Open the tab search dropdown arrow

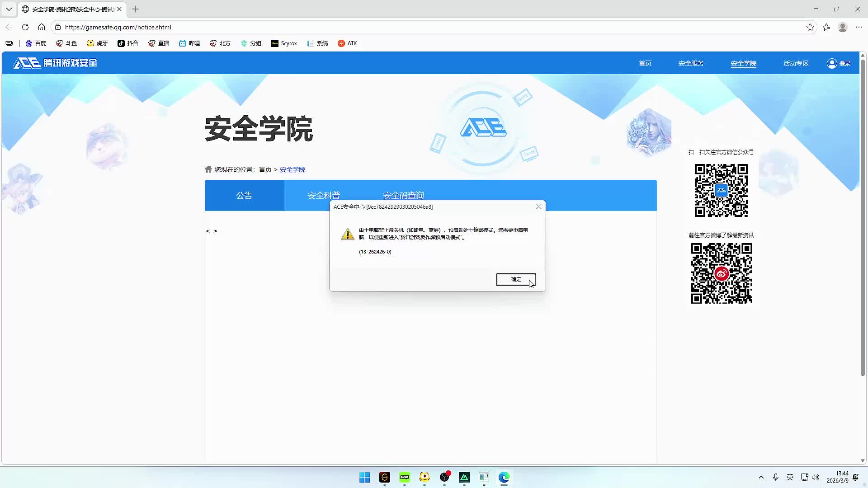pos(9,9)
